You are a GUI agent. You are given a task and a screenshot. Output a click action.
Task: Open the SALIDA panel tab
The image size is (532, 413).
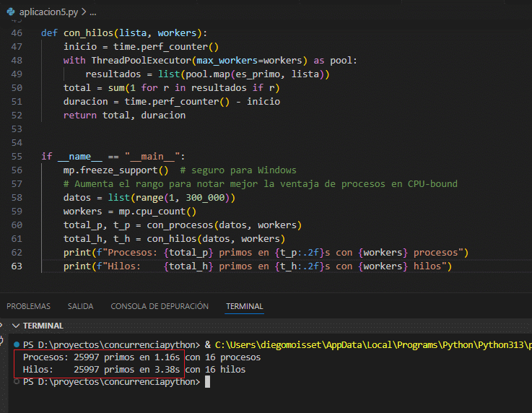pos(80,306)
